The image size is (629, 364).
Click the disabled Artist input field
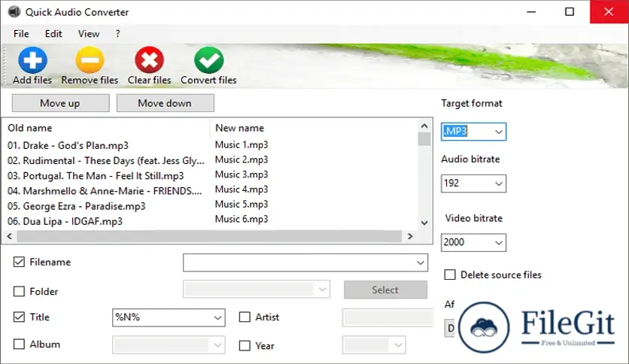click(388, 317)
